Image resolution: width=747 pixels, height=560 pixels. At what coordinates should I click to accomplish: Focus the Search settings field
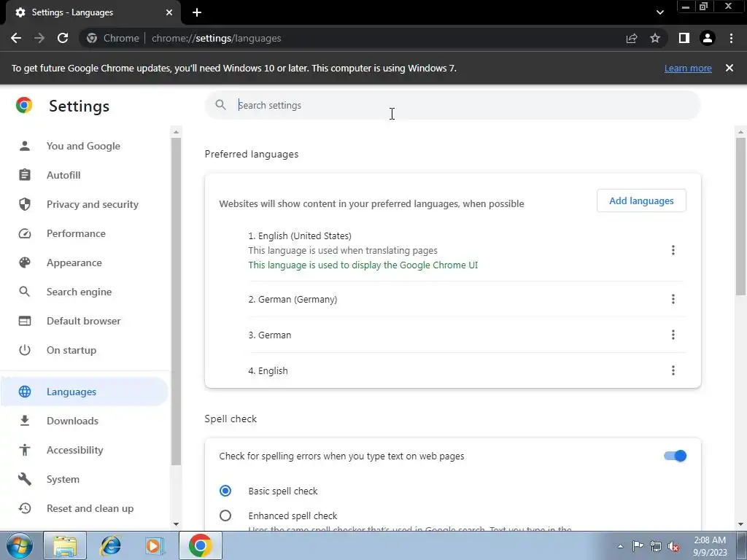tap(452, 105)
